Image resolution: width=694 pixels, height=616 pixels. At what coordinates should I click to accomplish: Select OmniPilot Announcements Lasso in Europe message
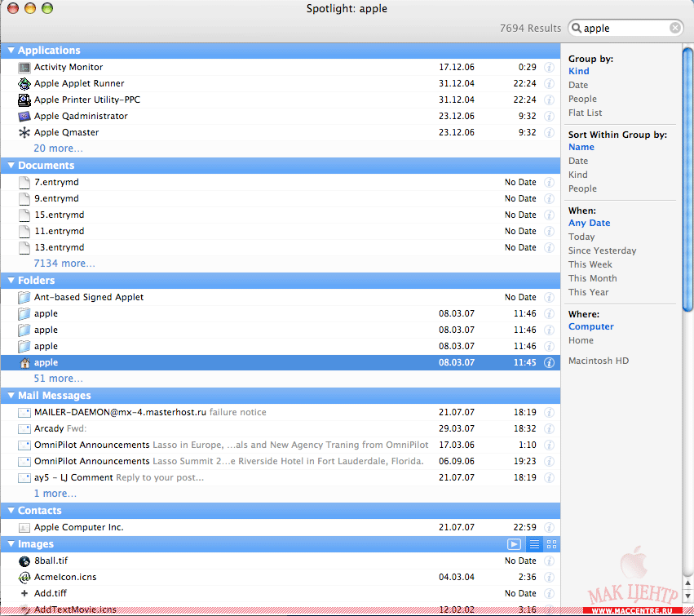pos(281,445)
